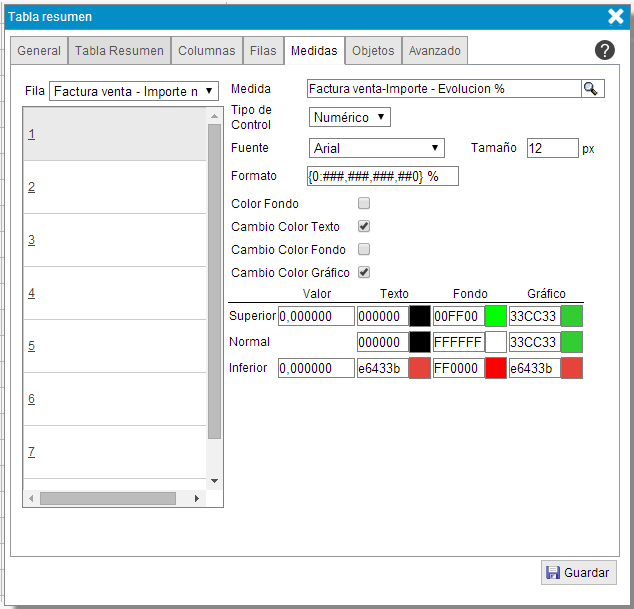The image size is (634, 609).
Task: Open the Avanzado tab
Action: 435,51
